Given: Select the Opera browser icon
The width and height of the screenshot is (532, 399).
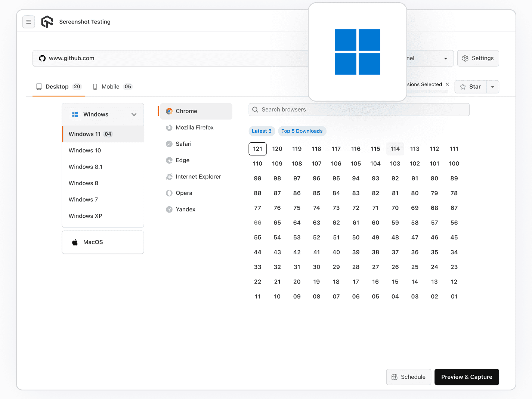Looking at the screenshot, I should (x=169, y=193).
